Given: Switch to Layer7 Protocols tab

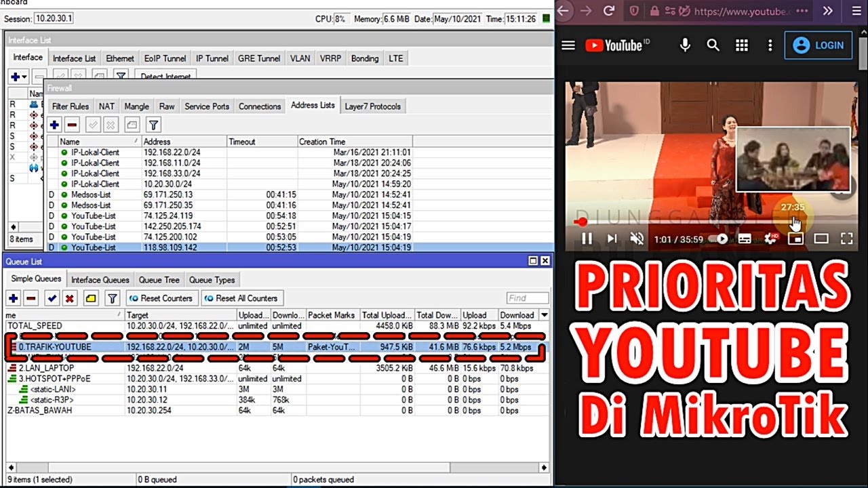Looking at the screenshot, I should [x=372, y=106].
